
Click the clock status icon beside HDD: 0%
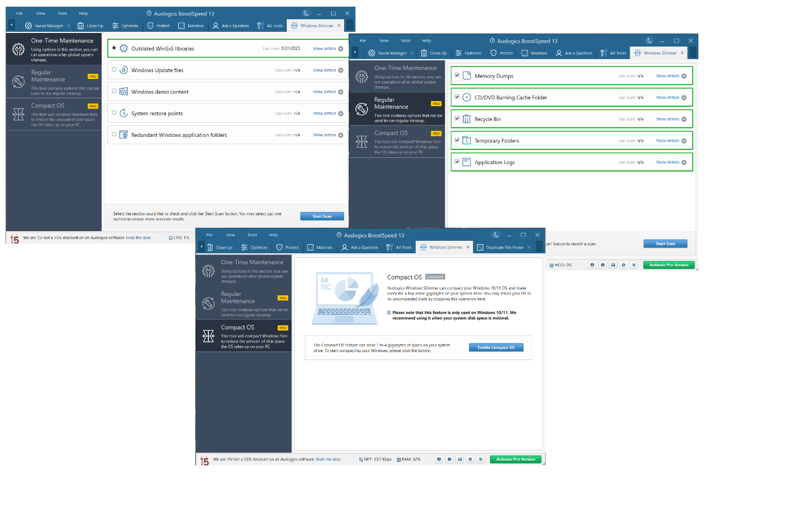(602, 265)
